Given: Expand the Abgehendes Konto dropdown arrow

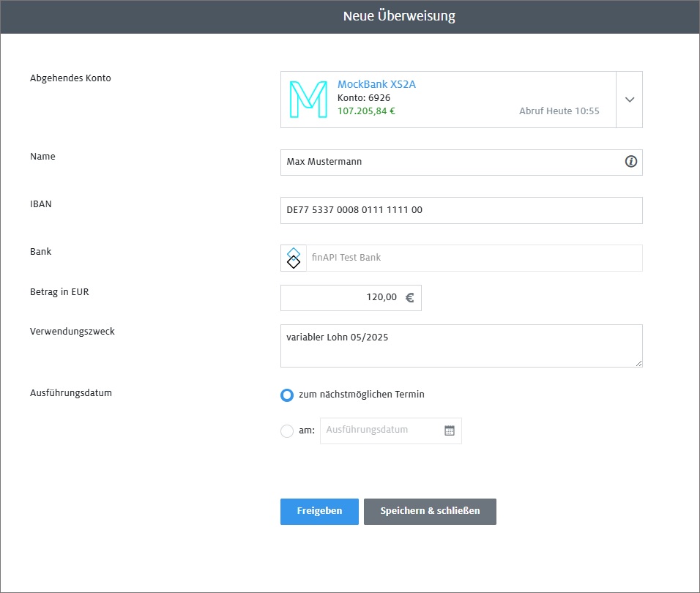Looking at the screenshot, I should coord(629,100).
